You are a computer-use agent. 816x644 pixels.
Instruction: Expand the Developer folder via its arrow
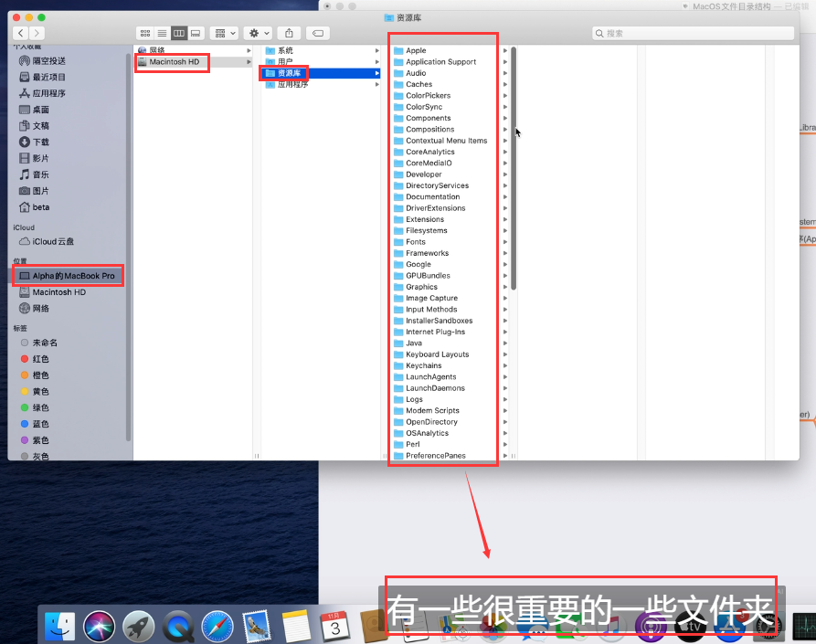tap(504, 174)
